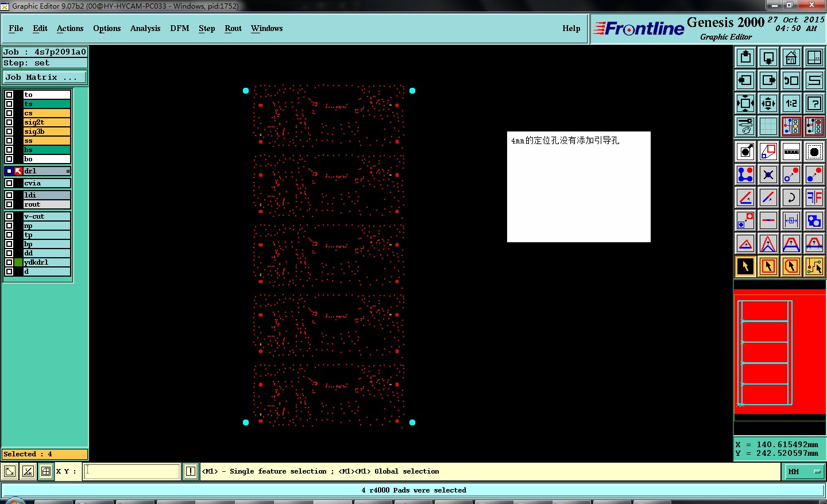Select the 'v-cut' layer name
The width and height of the screenshot is (827, 504).
pyautogui.click(x=47, y=216)
